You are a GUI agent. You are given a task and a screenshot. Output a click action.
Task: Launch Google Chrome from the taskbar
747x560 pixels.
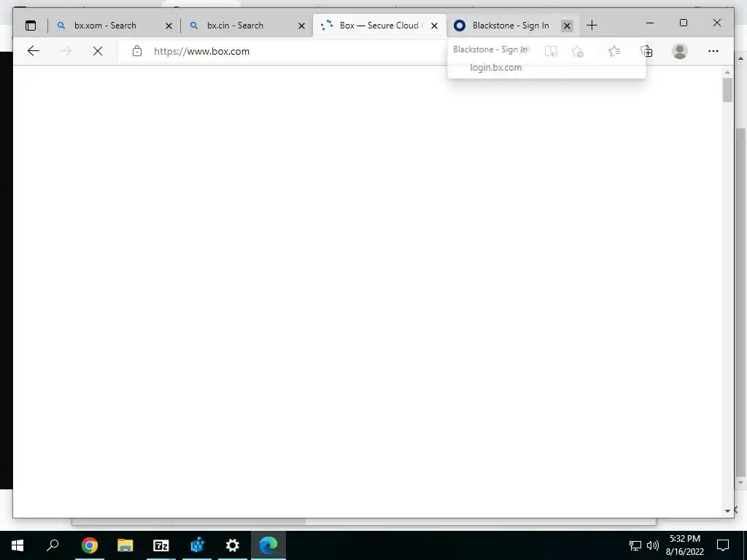89,545
